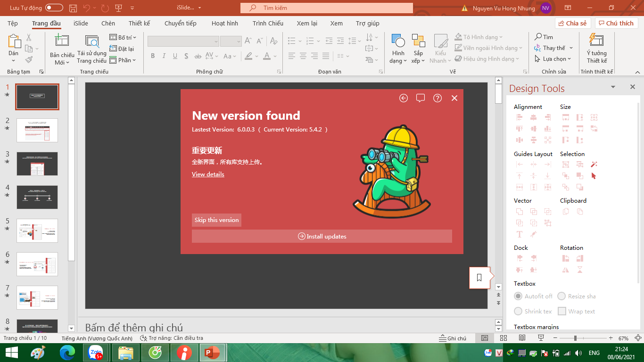Click the Tìm kiếm search box
Viewport: 644px width, 362px height.
point(326,8)
